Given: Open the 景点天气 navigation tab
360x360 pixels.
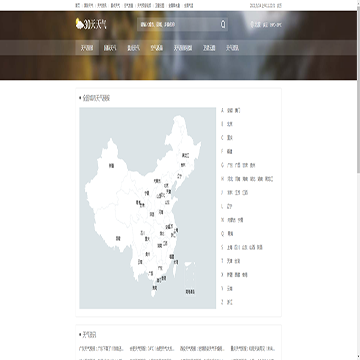Looking at the screenshot, I should pos(133,48).
